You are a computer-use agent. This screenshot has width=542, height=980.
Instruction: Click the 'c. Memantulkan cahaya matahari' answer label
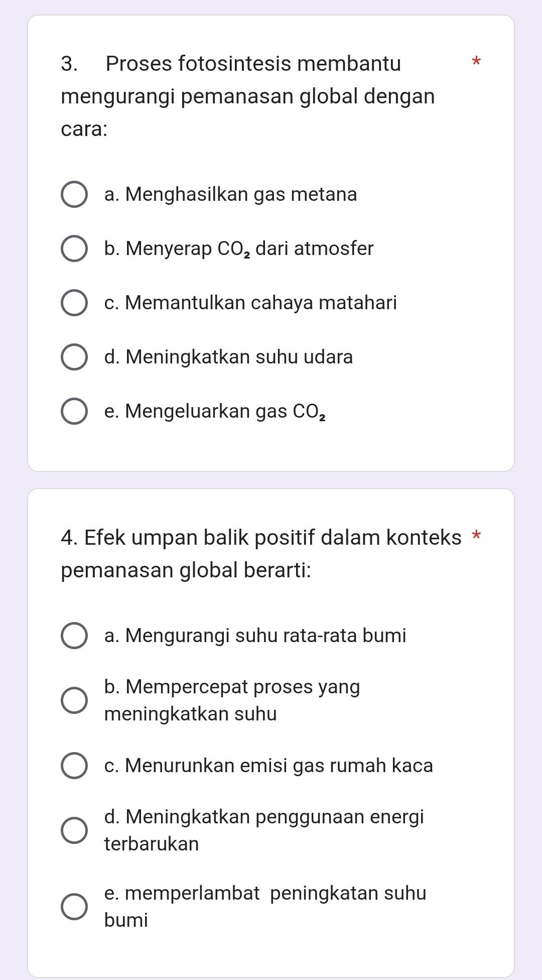coord(250,303)
